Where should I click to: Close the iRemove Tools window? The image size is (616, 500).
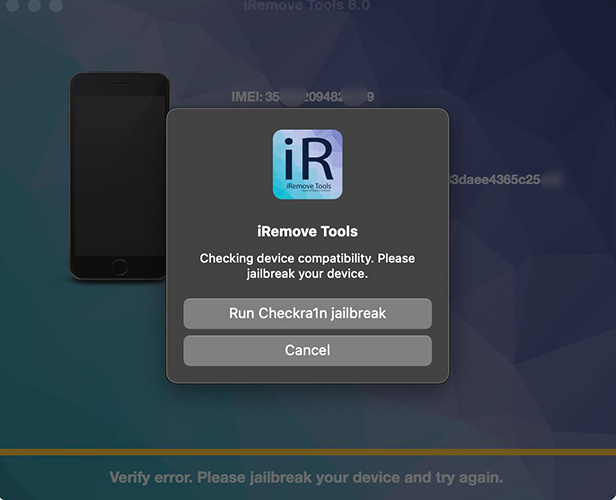(x=13, y=5)
